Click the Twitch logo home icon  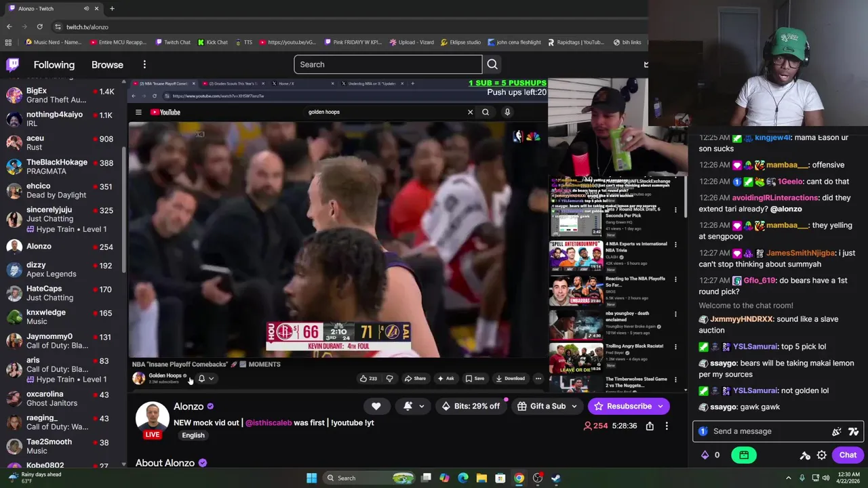[x=13, y=64]
